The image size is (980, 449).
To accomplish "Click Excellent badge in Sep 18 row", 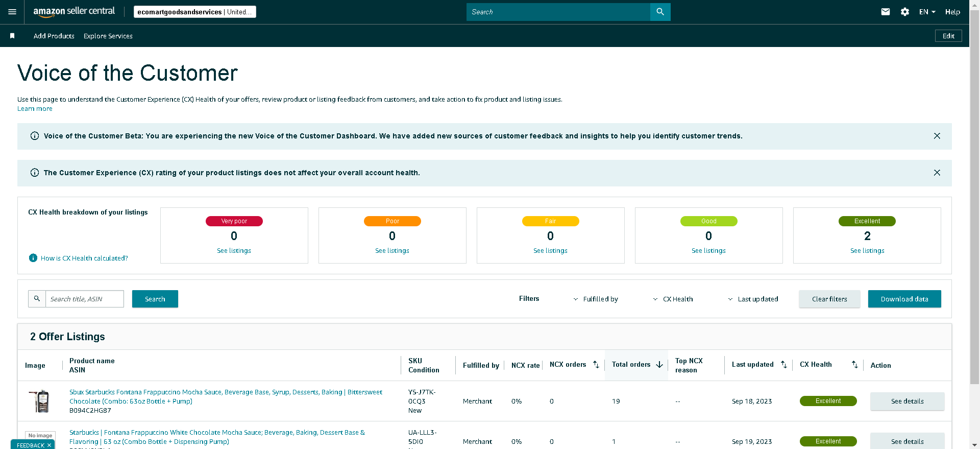I will tap(828, 401).
